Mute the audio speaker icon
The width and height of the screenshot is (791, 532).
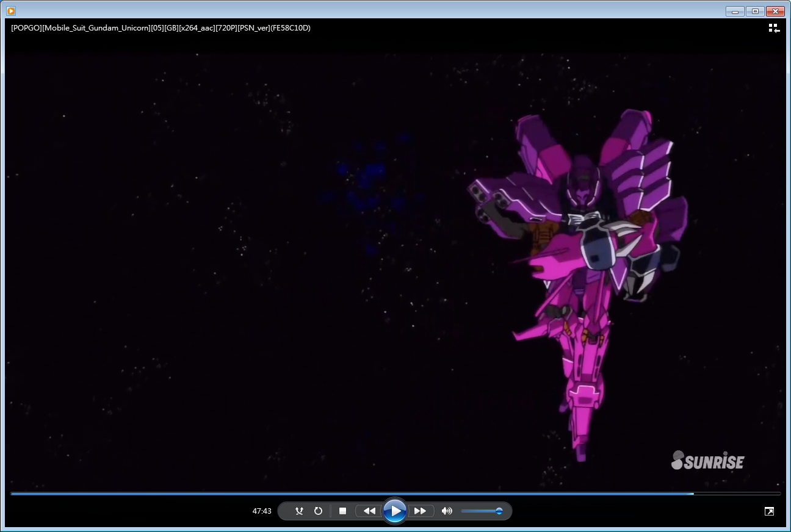pos(447,511)
